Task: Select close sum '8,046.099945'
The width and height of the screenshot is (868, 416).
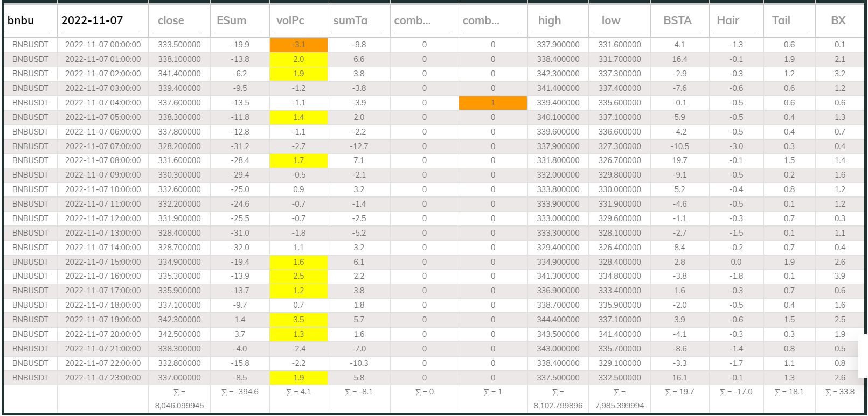Action: click(179, 406)
